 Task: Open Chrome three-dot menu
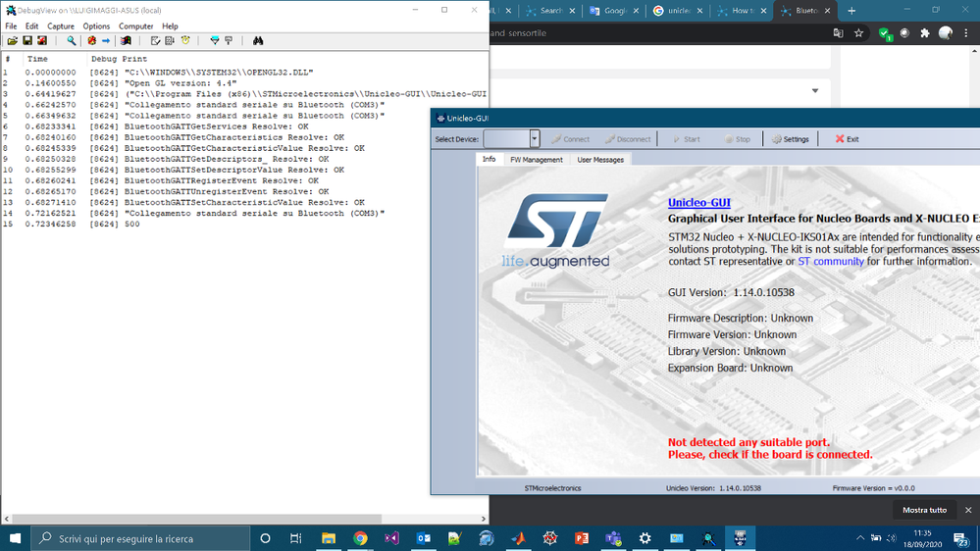click(966, 33)
